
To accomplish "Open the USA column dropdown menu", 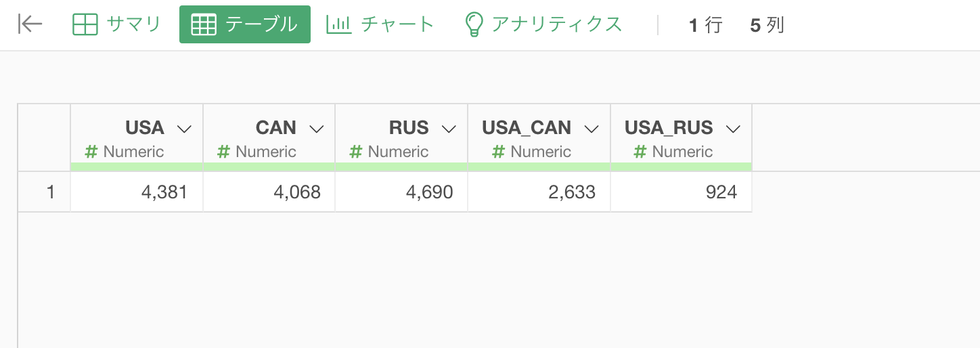I will tap(183, 128).
